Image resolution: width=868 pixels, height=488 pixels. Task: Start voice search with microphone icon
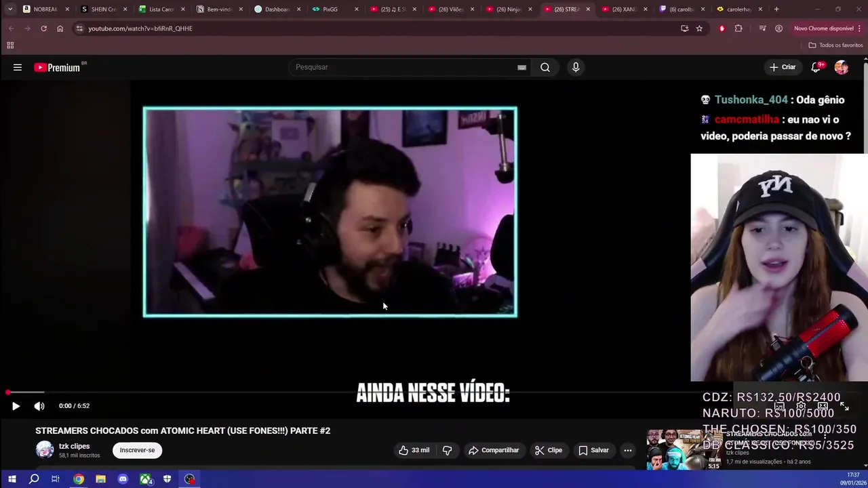click(576, 67)
